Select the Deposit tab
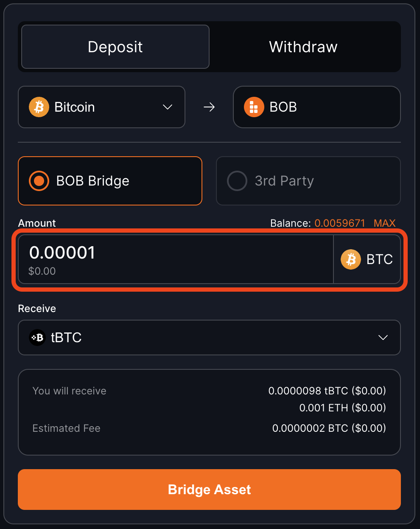Viewport: 420px width, 529px height. coord(115,47)
